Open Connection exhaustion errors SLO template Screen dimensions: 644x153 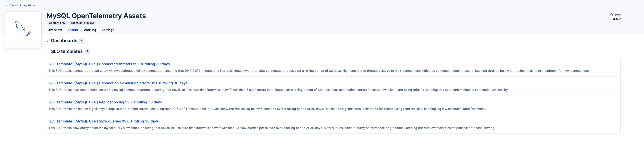coord(118,83)
